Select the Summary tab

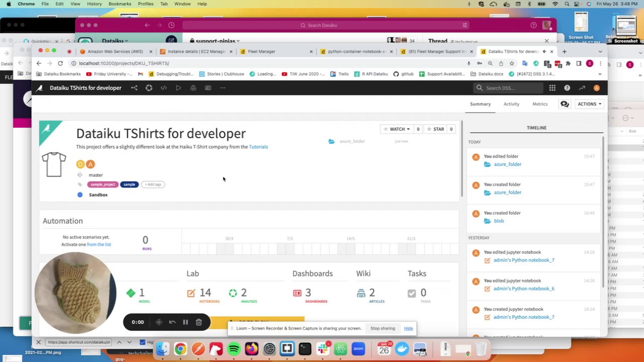pyautogui.click(x=480, y=104)
